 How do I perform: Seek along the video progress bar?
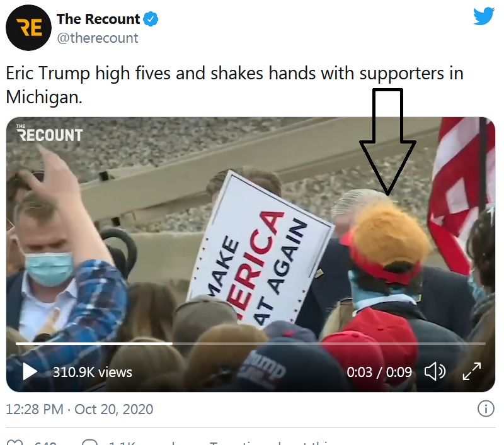250,344
